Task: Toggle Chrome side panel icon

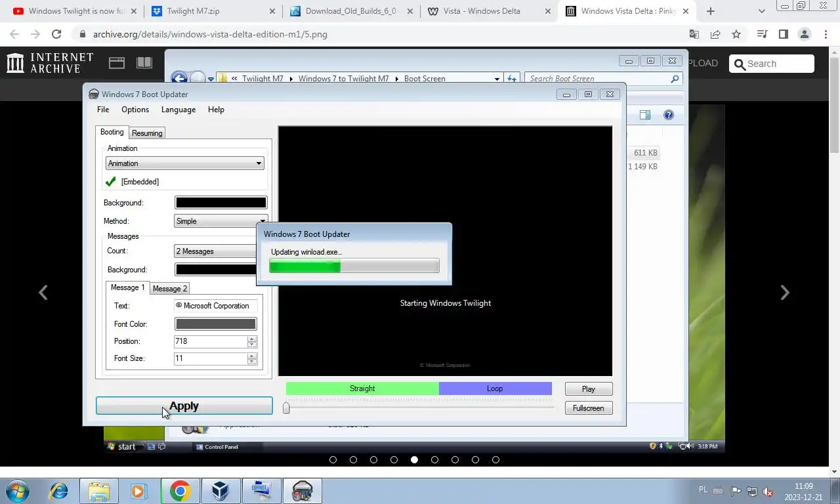Action: [x=783, y=34]
